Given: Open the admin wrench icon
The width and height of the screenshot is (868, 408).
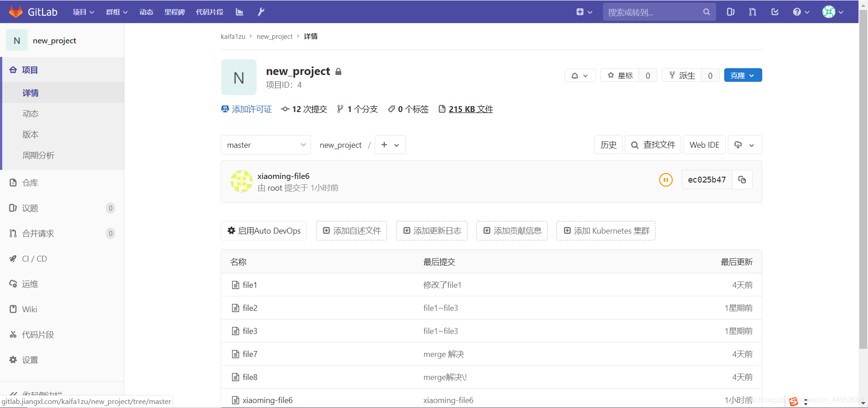Looking at the screenshot, I should point(261,12).
